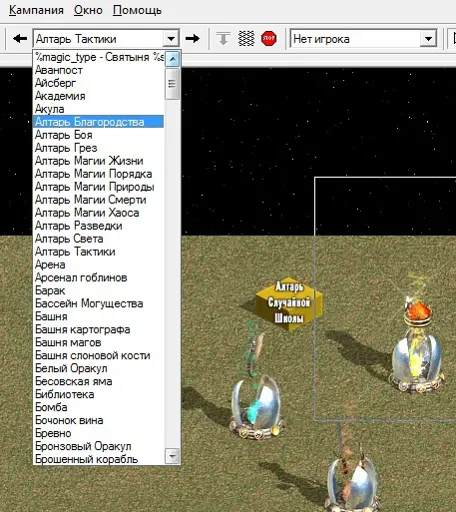
Task: Click the list scrollbar down arrow
Action: (173, 456)
